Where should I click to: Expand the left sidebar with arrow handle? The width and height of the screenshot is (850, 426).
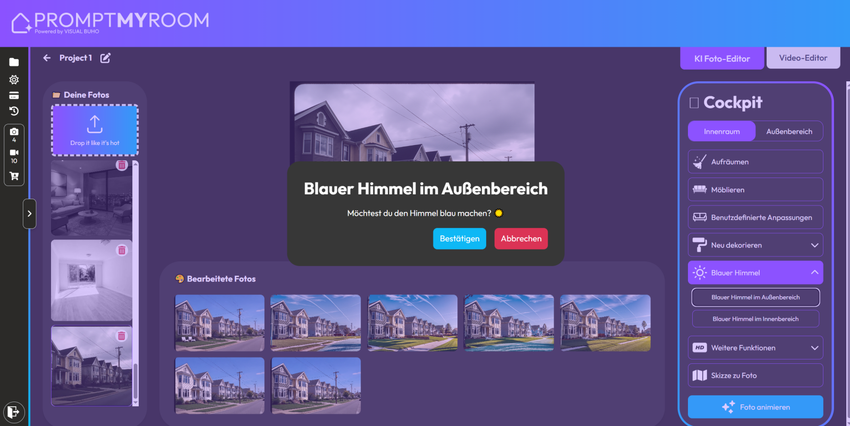pos(29,213)
